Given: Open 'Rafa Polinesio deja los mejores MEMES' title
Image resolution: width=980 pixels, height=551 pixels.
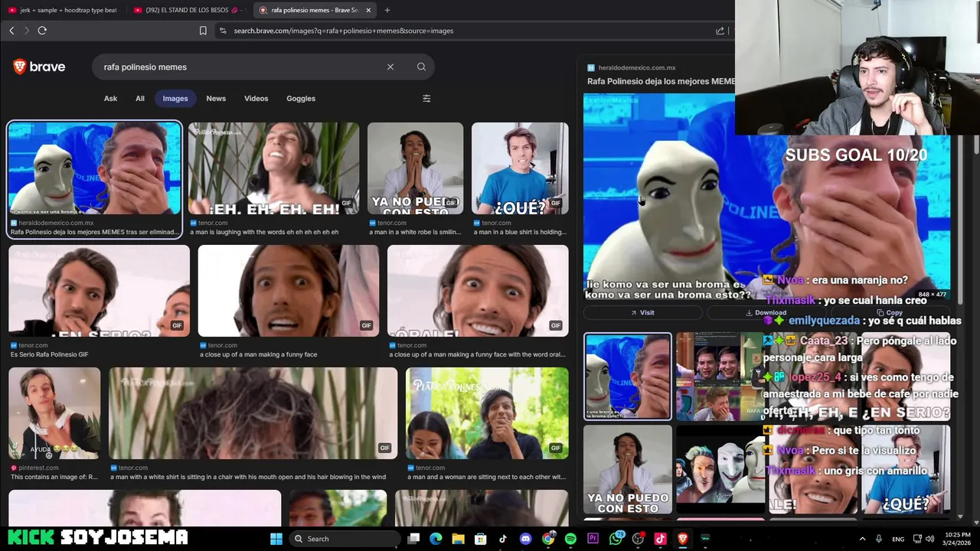Looking at the screenshot, I should pos(661,81).
